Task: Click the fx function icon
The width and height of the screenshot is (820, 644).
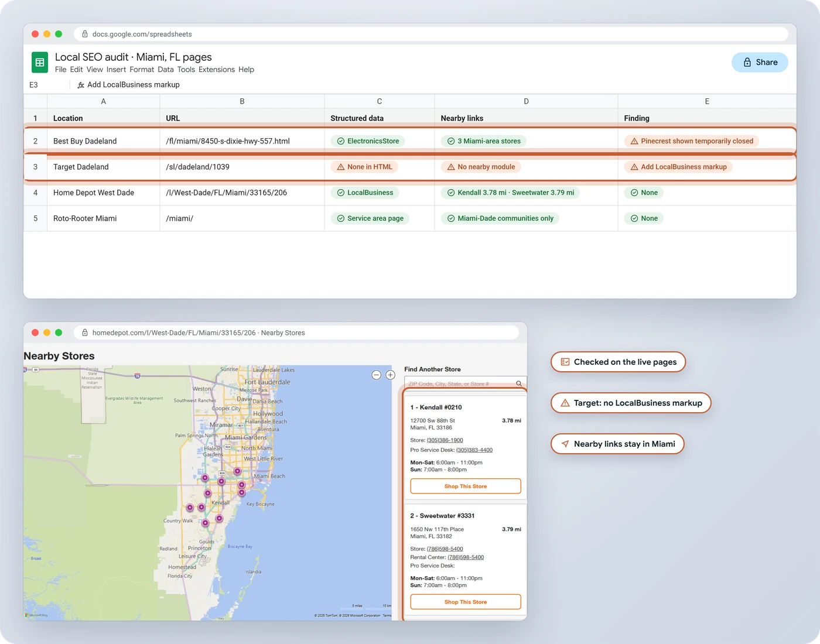Action: coord(81,85)
